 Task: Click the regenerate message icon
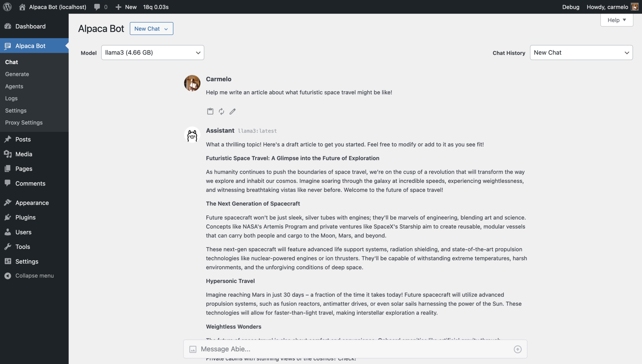point(221,111)
